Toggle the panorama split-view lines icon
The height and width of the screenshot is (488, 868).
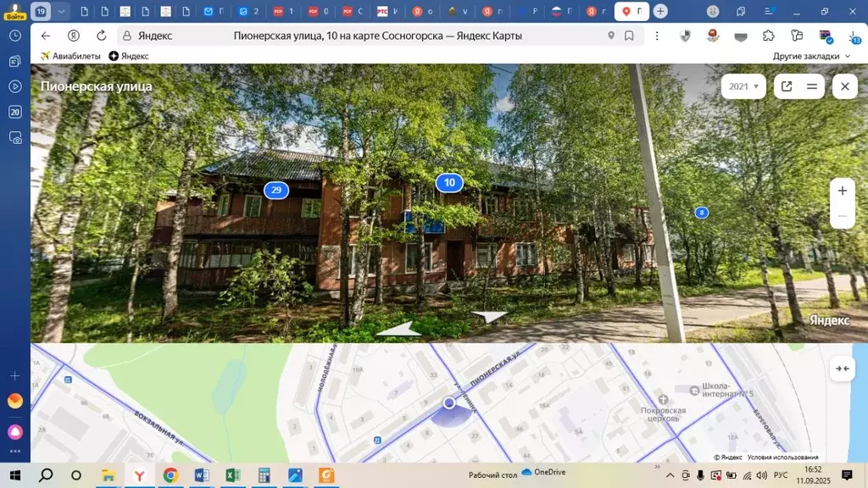pos(811,86)
